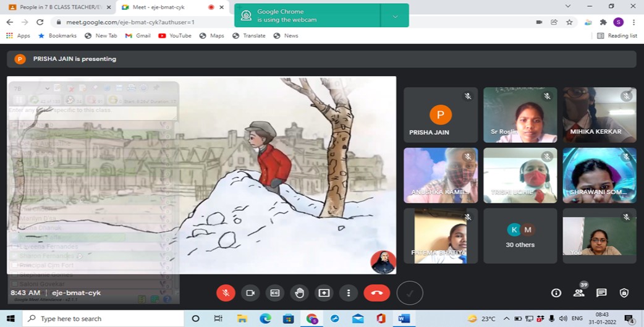Leave the call with red hang-up button
This screenshot has width=644, height=327.
point(376,293)
